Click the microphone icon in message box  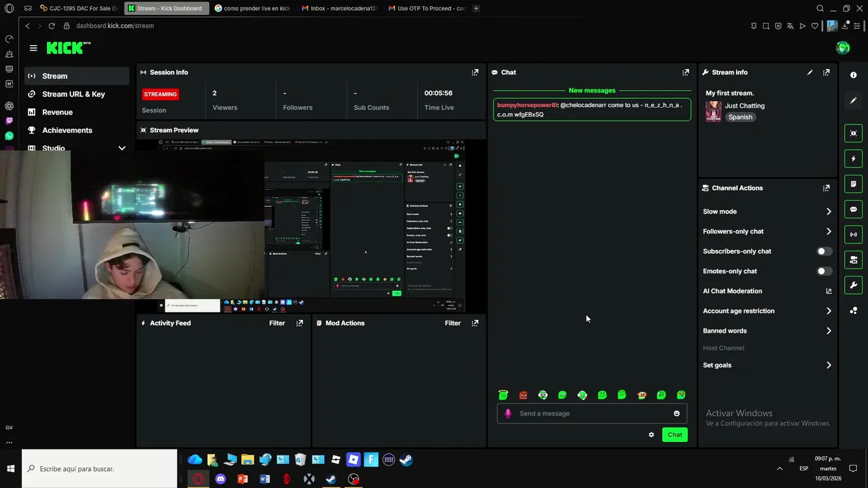tap(508, 413)
